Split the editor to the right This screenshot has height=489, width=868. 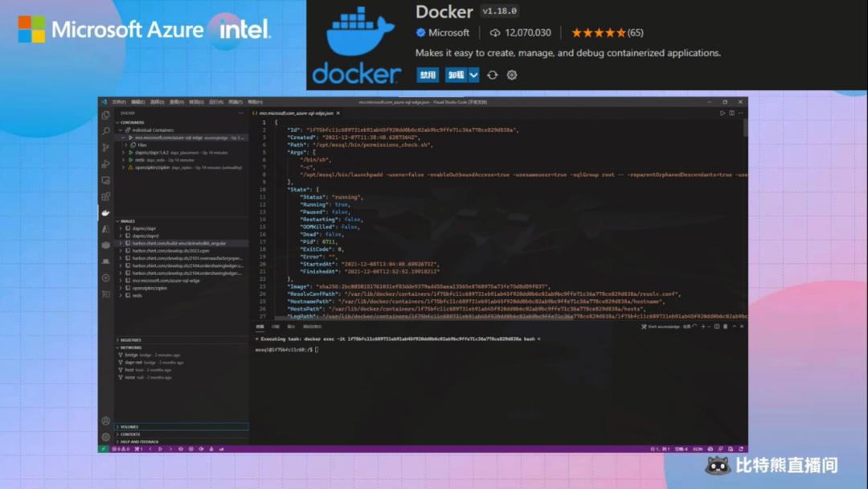[732, 113]
